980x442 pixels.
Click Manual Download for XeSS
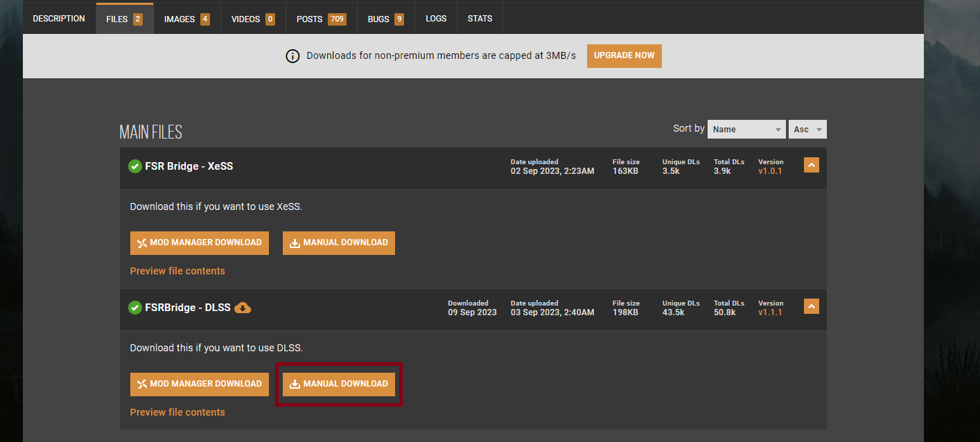[339, 243]
